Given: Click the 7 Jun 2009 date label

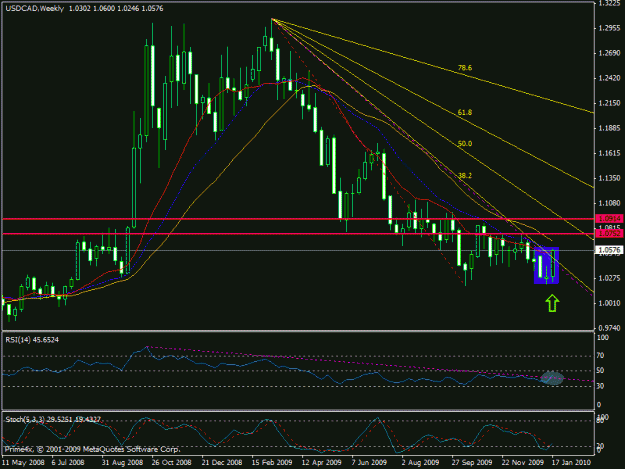Looking at the screenshot, I should click(x=369, y=462).
